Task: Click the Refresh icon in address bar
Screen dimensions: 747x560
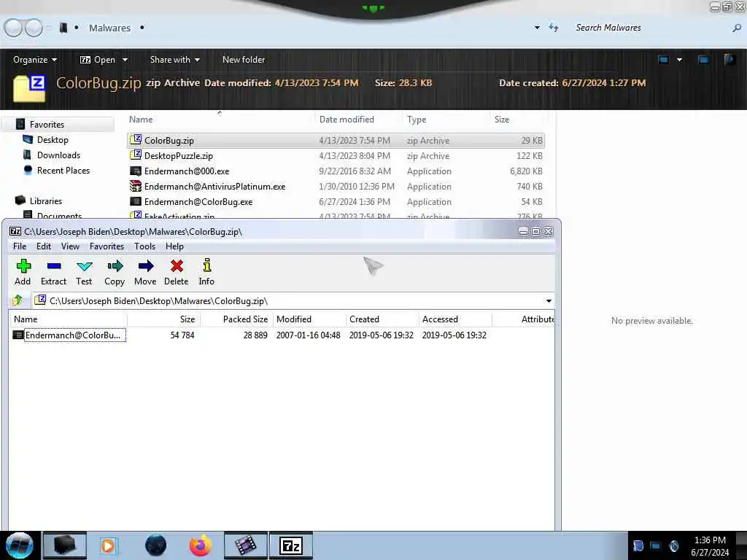Action: pyautogui.click(x=554, y=28)
